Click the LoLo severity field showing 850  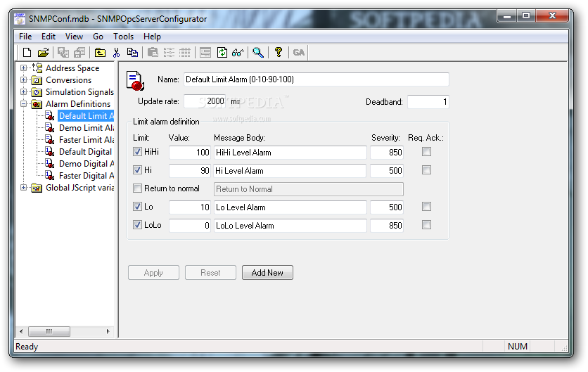[387, 225]
